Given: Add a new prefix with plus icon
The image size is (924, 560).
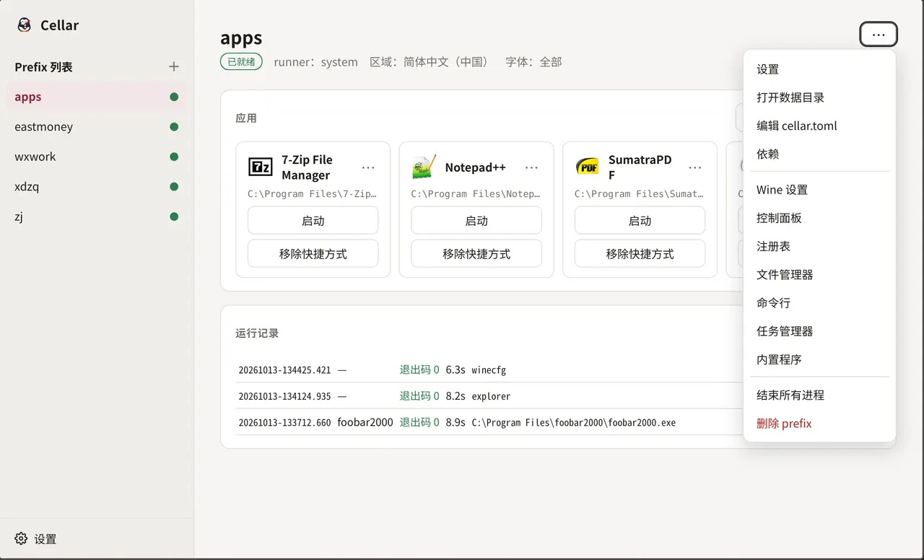Looking at the screenshot, I should 174,66.
